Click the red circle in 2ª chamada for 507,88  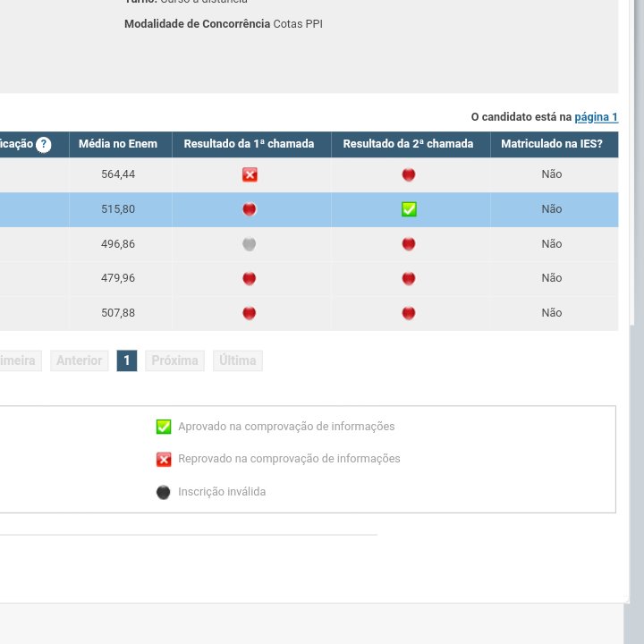point(409,313)
